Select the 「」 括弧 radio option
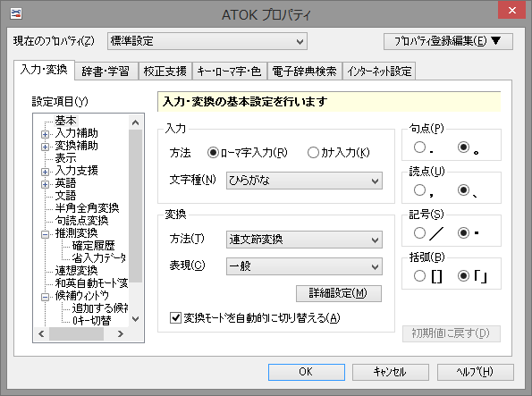 click(463, 276)
